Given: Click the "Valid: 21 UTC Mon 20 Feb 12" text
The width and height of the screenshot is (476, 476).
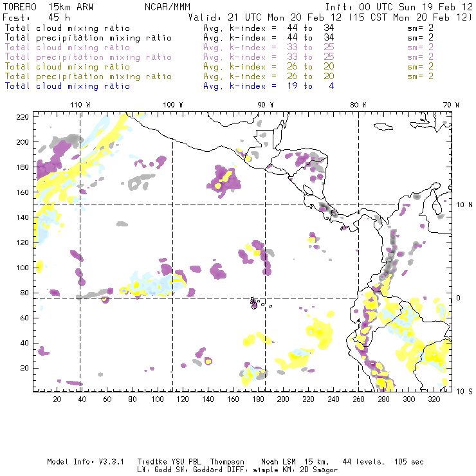Looking at the screenshot, I should click(x=265, y=17).
